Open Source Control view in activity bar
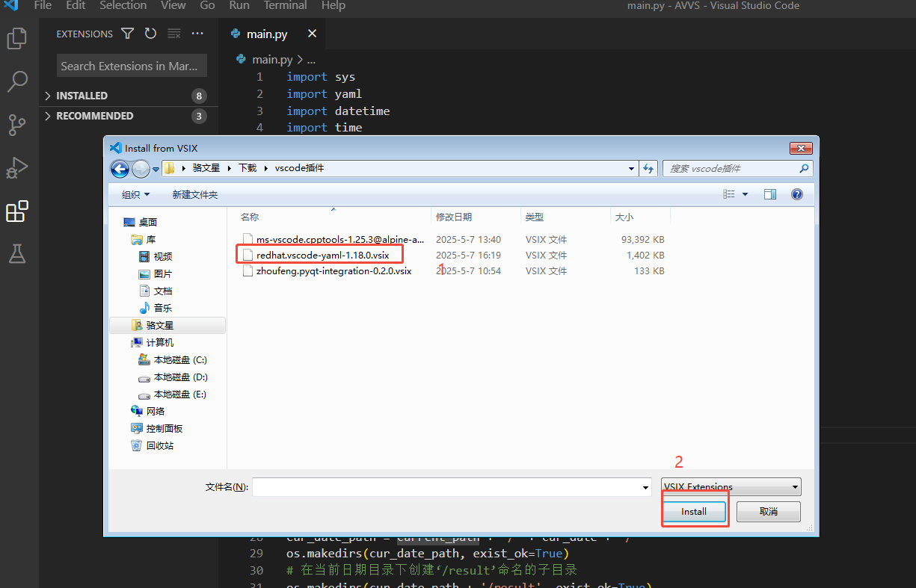Viewport: 916px width, 588px height. point(16,125)
